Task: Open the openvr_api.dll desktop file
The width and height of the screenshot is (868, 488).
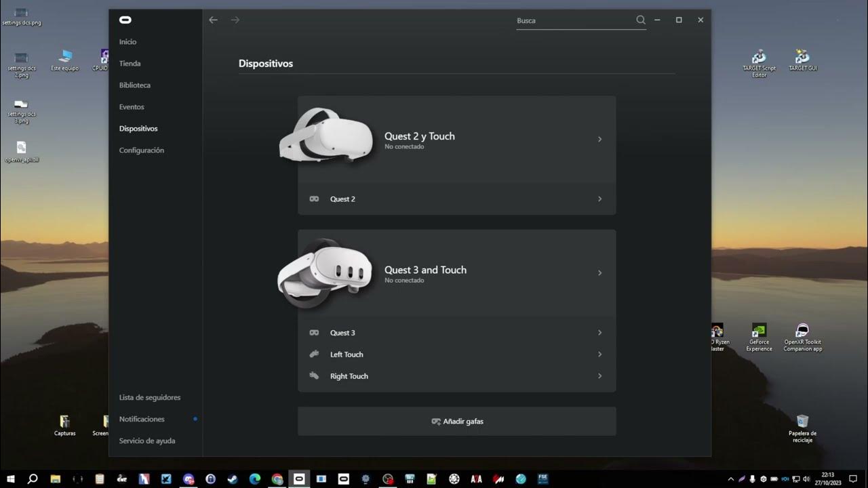Action: tap(22, 152)
